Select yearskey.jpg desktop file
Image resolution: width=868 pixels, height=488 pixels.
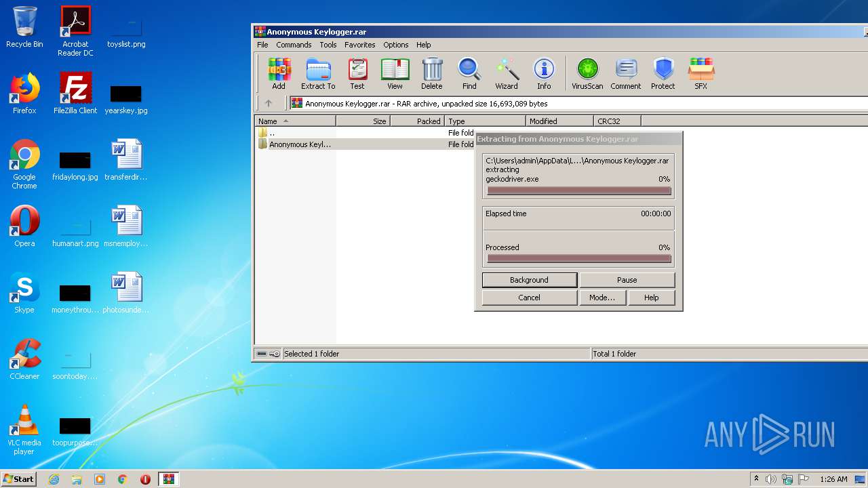click(126, 98)
